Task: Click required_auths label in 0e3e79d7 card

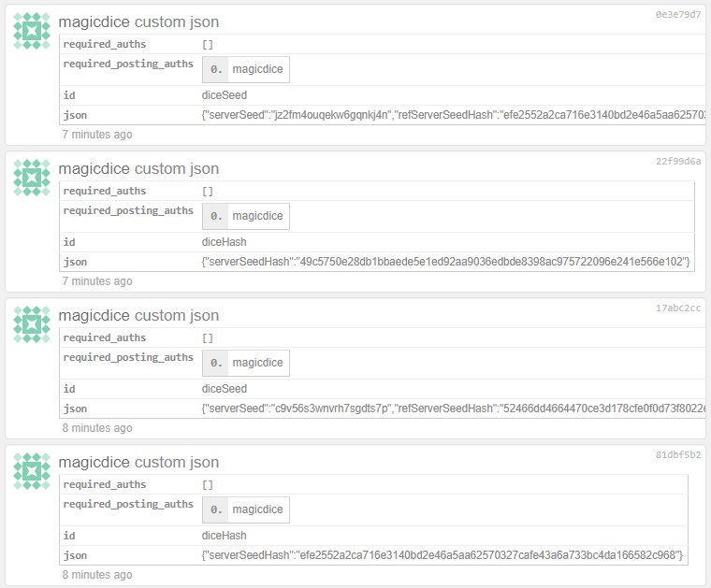Action: click(105, 44)
